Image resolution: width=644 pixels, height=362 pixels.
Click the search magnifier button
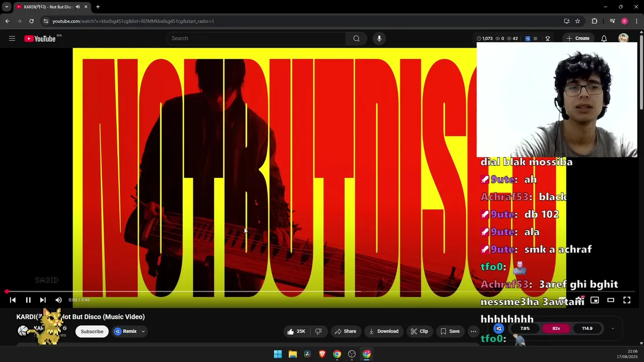click(356, 39)
